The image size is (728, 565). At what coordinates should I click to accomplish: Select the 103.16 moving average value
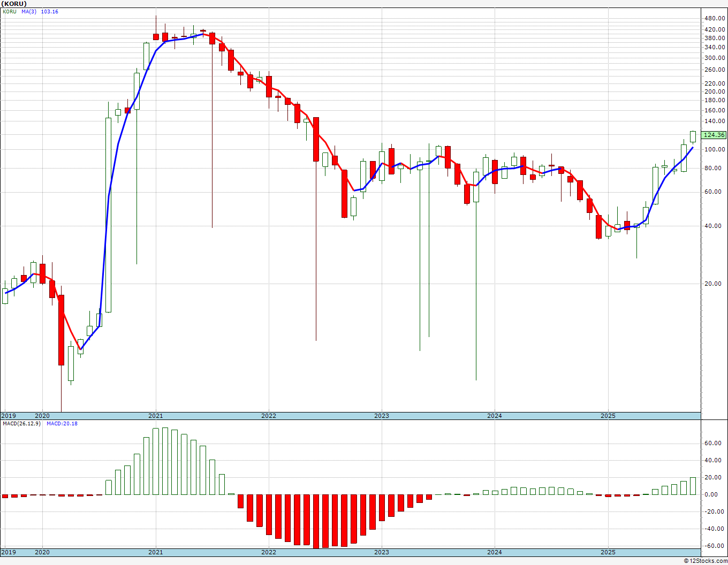[50, 11]
